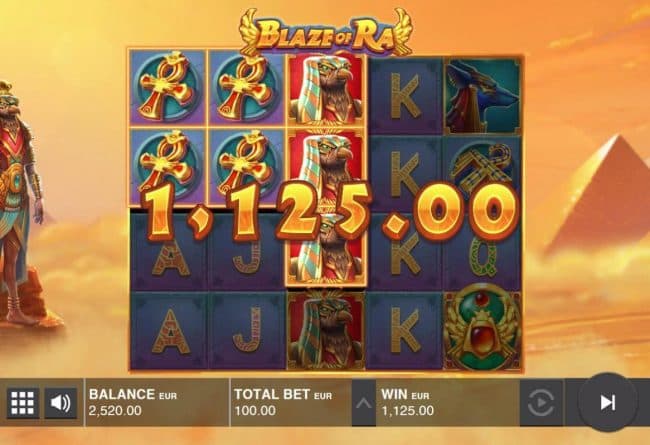The width and height of the screenshot is (650, 445).
Task: Skip the win animation with the spin button
Action: (607, 402)
